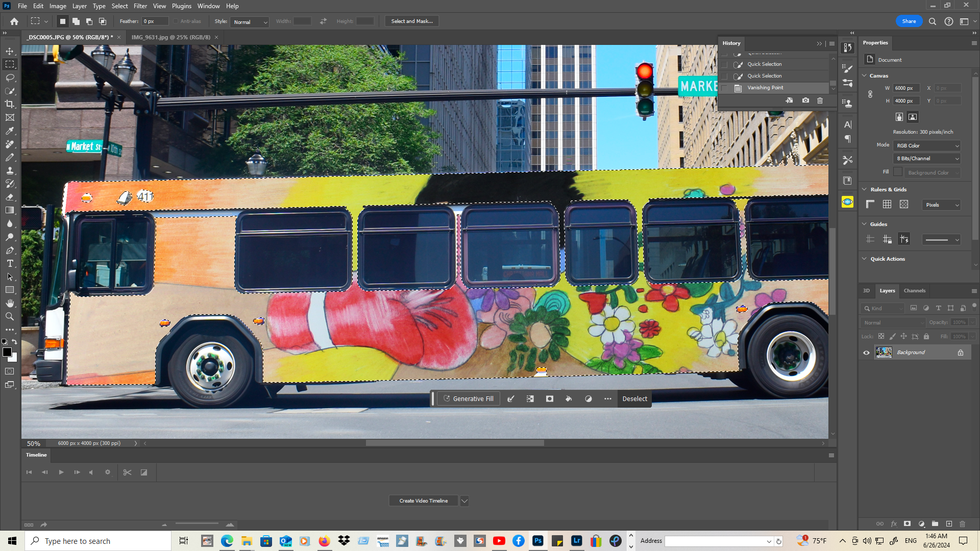Select the Horizontal Type tool
The width and height of the screenshot is (980, 551).
(x=10, y=263)
